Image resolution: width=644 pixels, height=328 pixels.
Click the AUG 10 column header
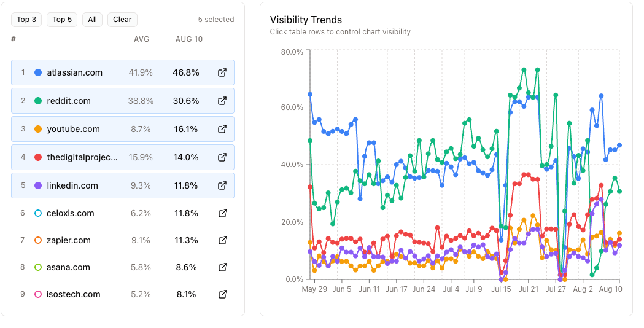[188, 39]
